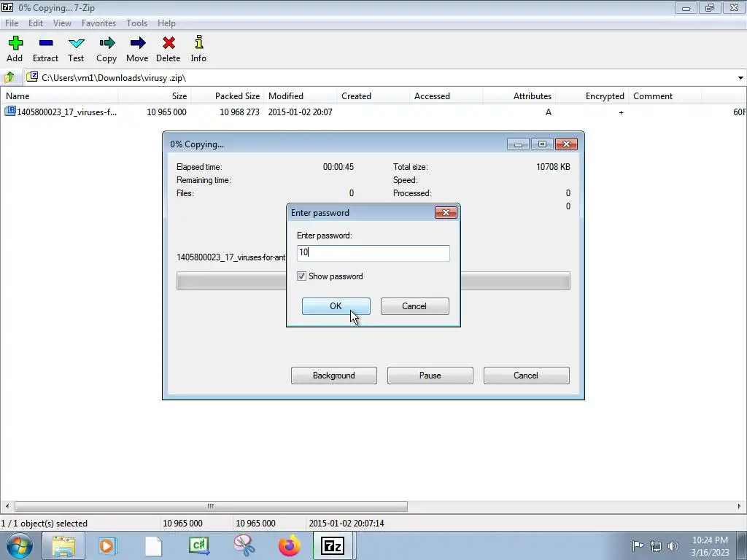747x560 pixels.
Task: Click the archive icon in address bar
Action: 32,77
